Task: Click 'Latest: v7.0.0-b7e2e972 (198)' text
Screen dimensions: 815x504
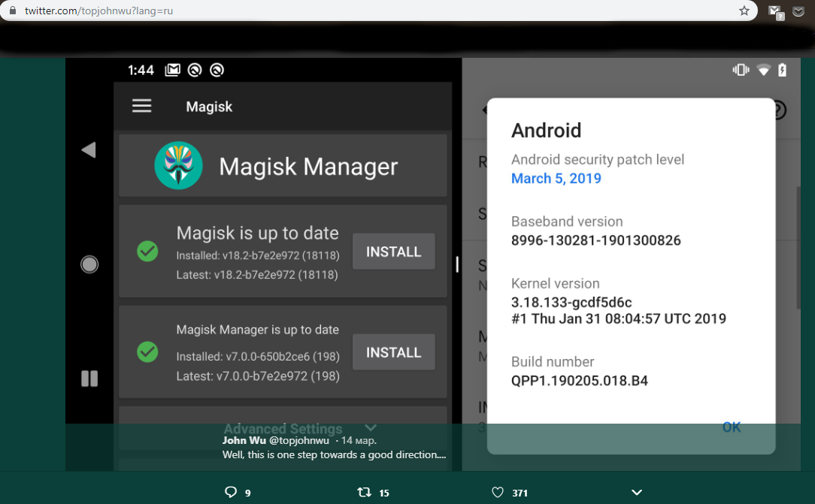Action: 258,376
